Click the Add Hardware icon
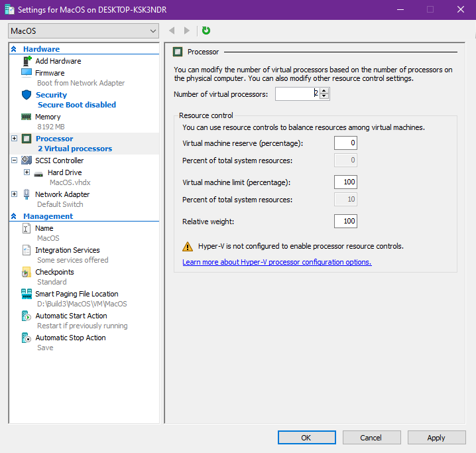Image resolution: width=476 pixels, height=453 pixels. [x=27, y=61]
